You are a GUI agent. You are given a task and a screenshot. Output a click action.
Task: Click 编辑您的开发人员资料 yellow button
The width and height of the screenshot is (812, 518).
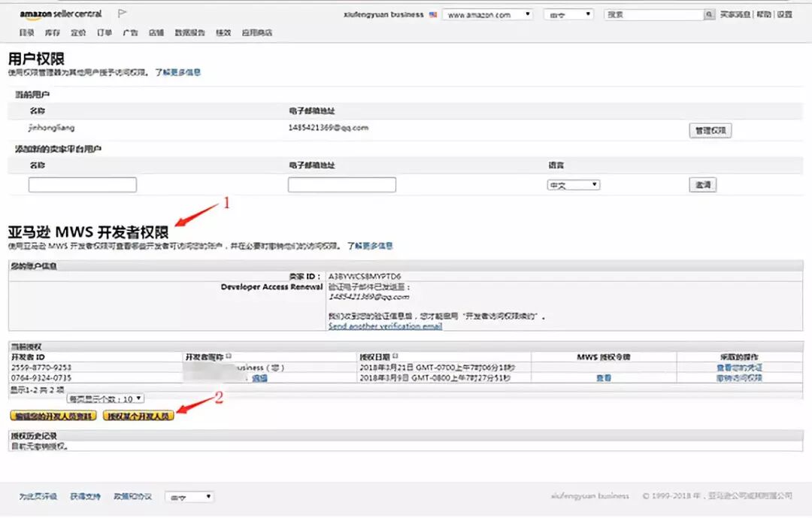(53, 416)
